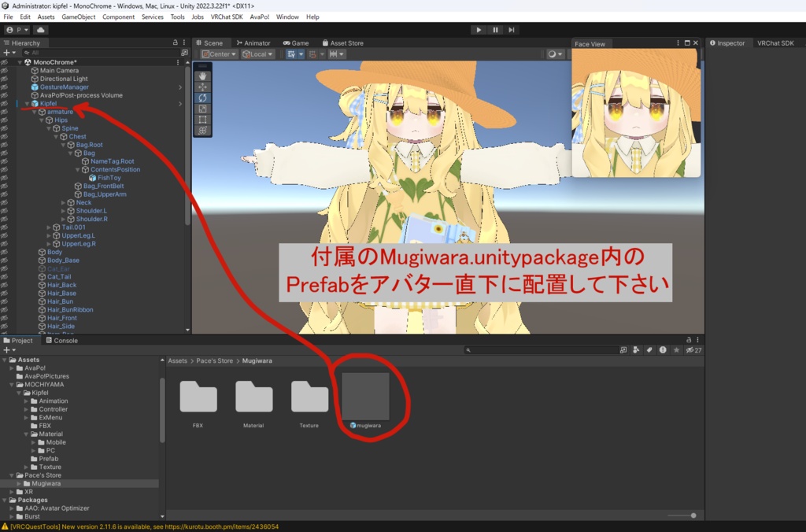This screenshot has width=806, height=532.
Task: Toggle visibility eye for Body row
Action: (x=5, y=252)
